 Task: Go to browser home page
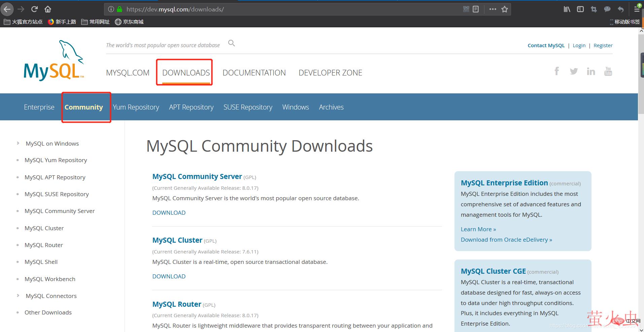point(48,9)
